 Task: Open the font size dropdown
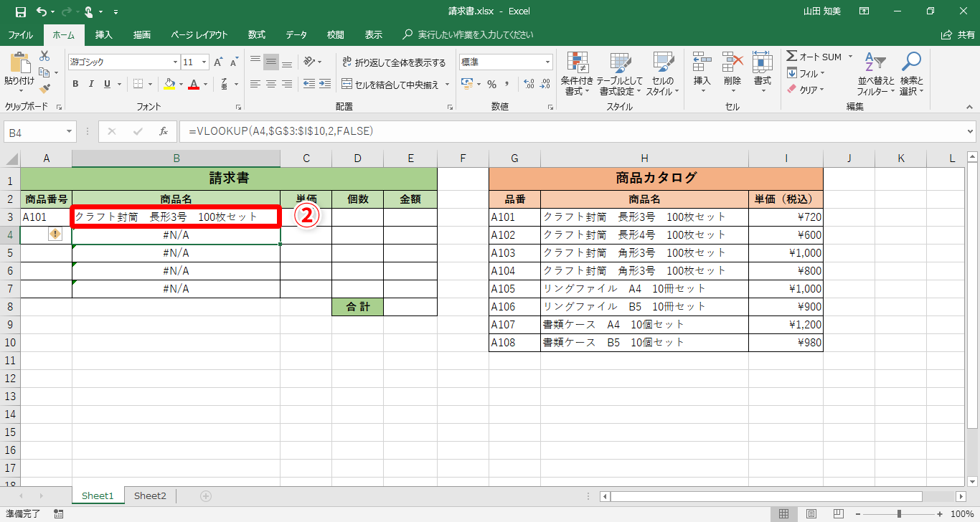204,62
